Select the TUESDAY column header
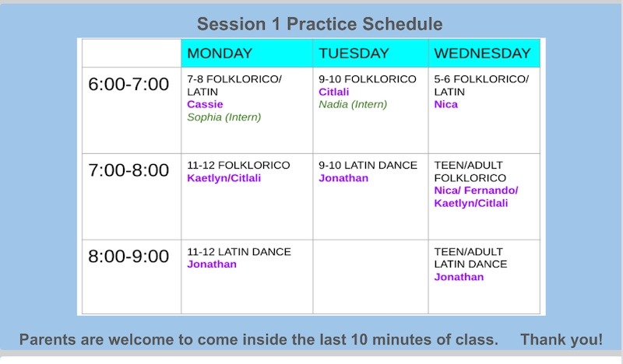The image size is (623, 364). pos(371,53)
